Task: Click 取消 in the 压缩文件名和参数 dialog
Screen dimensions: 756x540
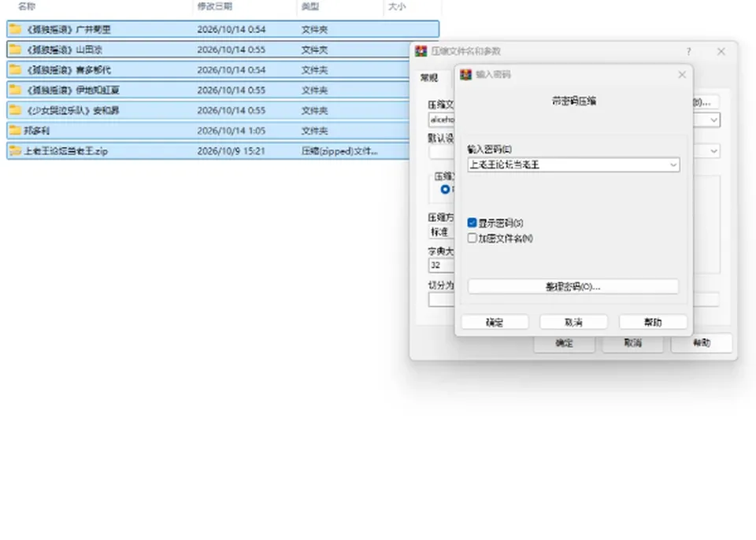Action: tap(632, 342)
